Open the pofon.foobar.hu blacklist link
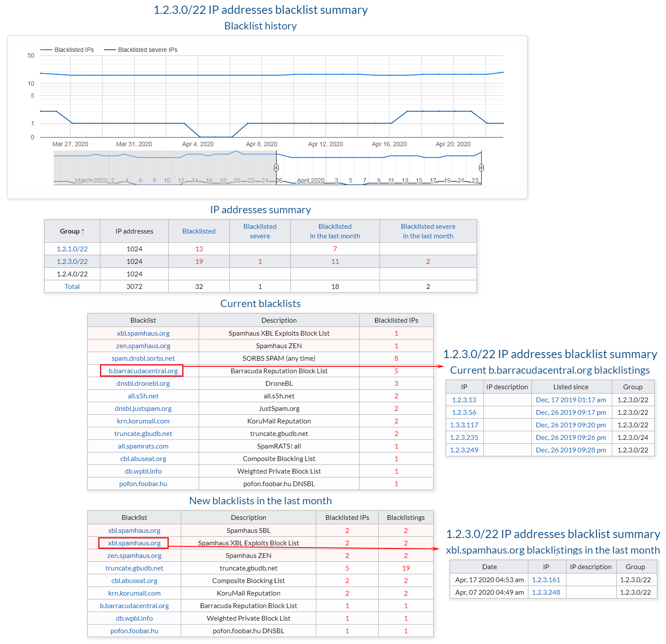The image size is (666, 644). [x=143, y=484]
